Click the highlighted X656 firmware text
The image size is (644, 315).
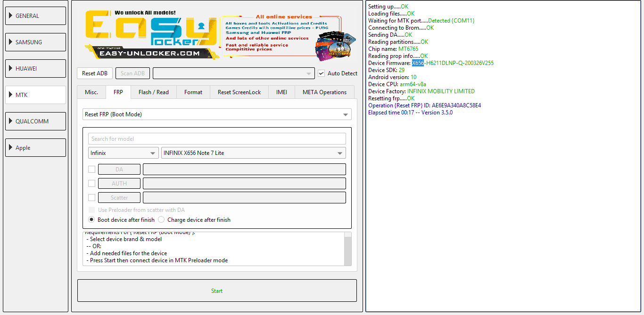pos(418,63)
